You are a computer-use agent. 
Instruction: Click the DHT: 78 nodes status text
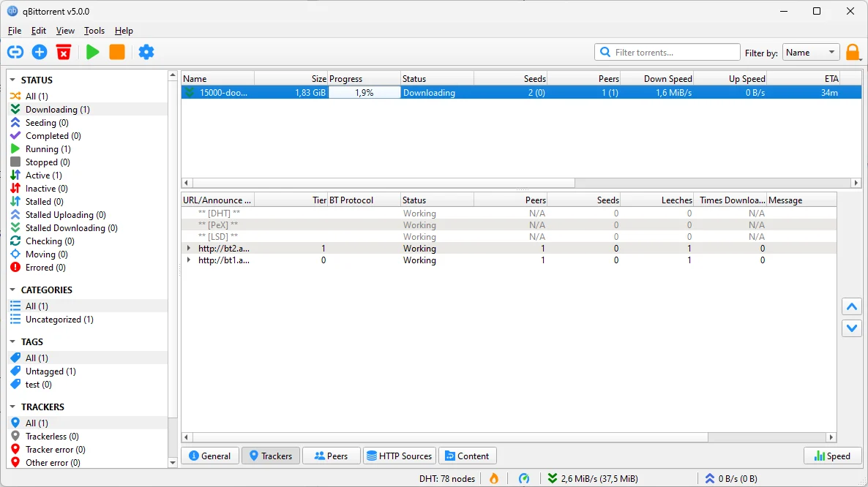coord(446,478)
